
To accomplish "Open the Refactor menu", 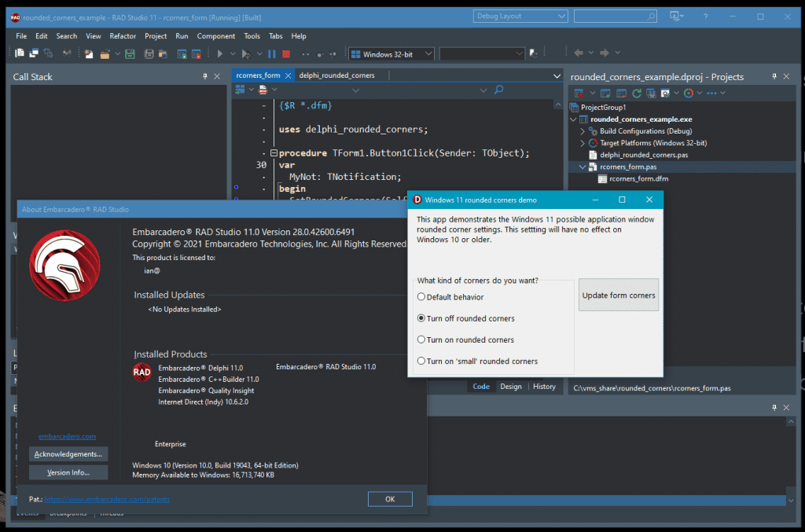I will pyautogui.click(x=123, y=36).
